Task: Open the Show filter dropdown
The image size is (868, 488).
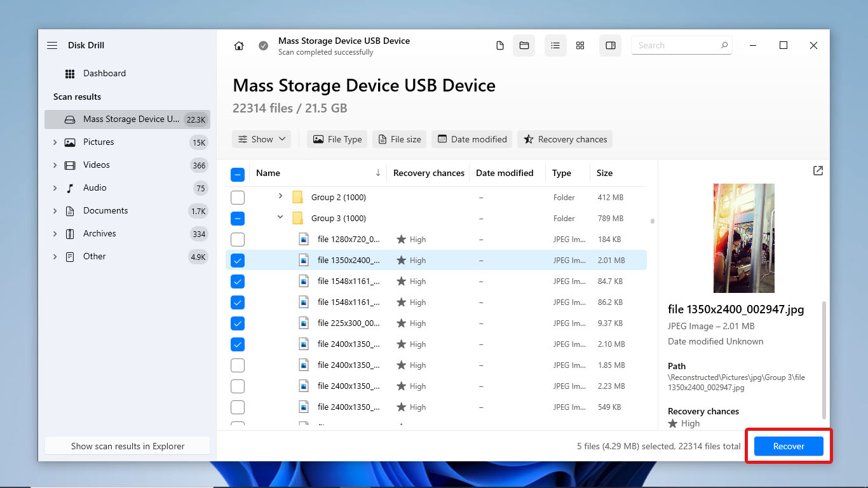Action: click(x=261, y=139)
